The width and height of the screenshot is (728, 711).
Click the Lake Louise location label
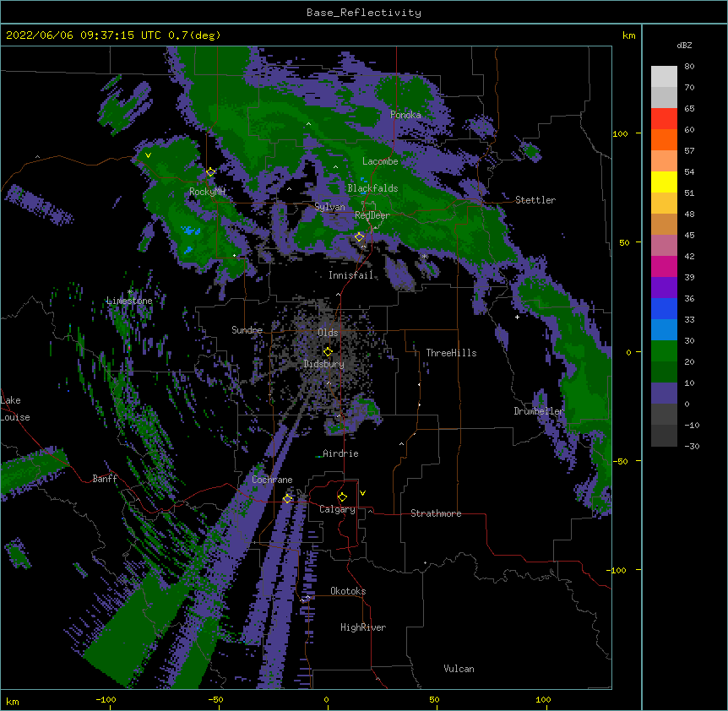point(15,409)
